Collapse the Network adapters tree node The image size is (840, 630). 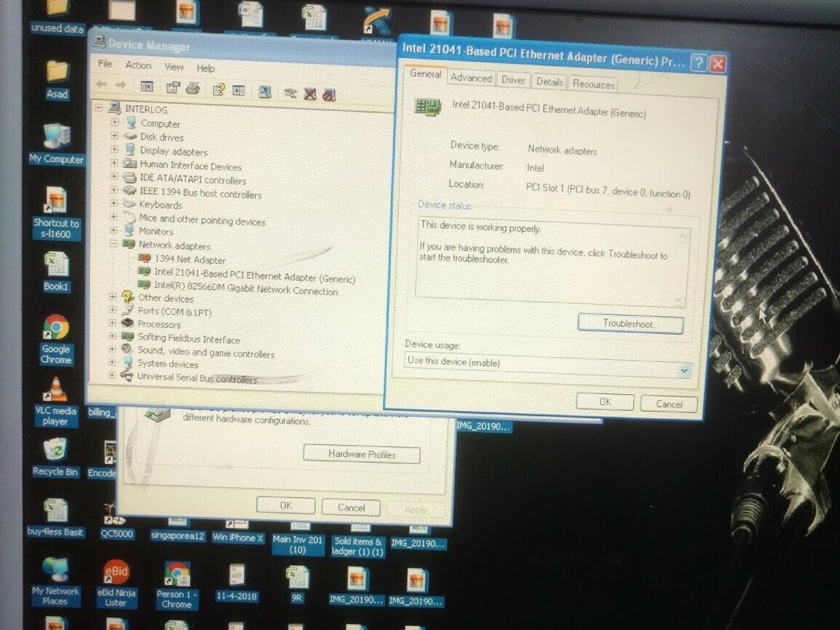(113, 244)
